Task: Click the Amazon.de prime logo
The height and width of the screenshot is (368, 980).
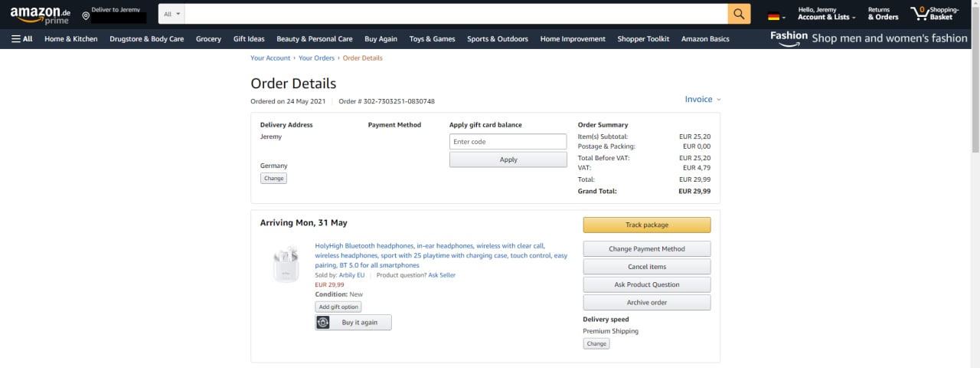Action: [39, 14]
